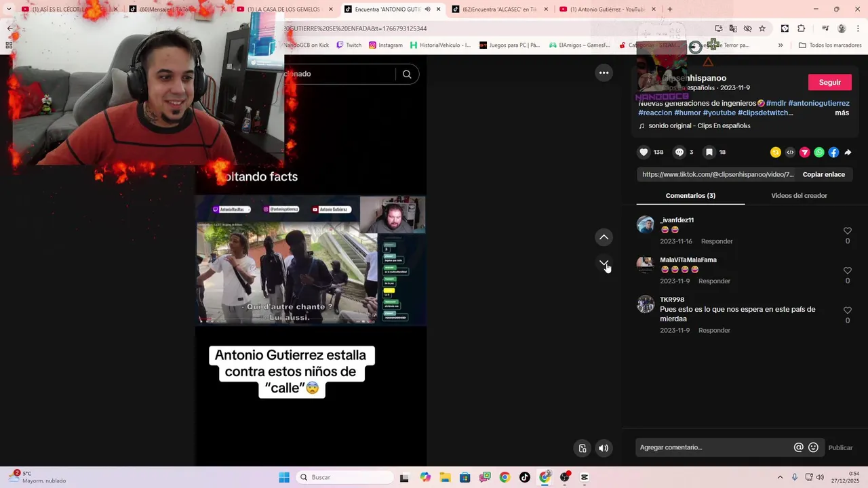
Task: Open File Explorer from the taskbar
Action: pyautogui.click(x=445, y=477)
